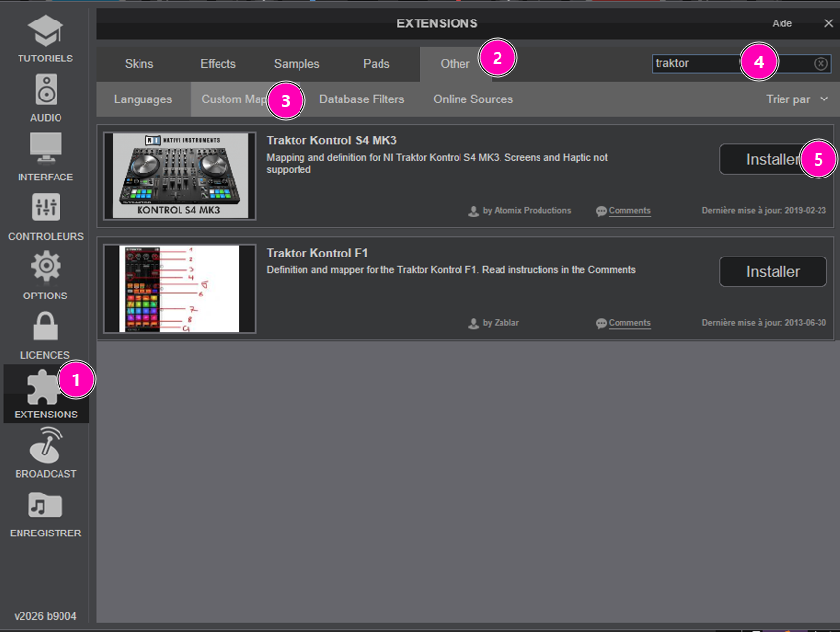Install the Traktor Kontrol F1 mapping
This screenshot has height=632, width=840.
[773, 272]
